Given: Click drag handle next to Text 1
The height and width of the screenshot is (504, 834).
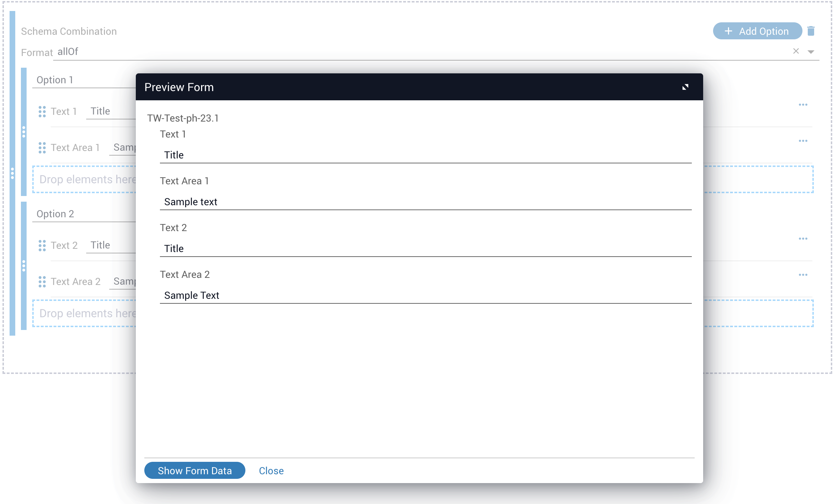Looking at the screenshot, I should click(42, 112).
